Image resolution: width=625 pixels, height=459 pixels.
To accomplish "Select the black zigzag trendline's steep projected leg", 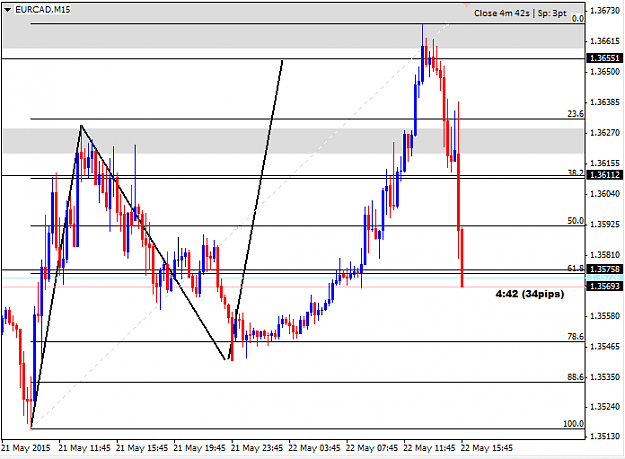I will (x=256, y=209).
